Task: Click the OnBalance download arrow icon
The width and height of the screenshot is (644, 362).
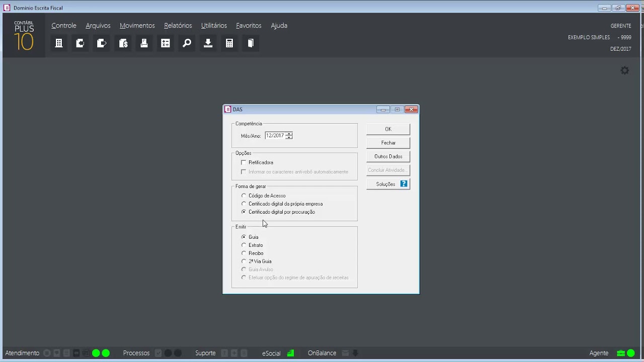Action: (355, 353)
